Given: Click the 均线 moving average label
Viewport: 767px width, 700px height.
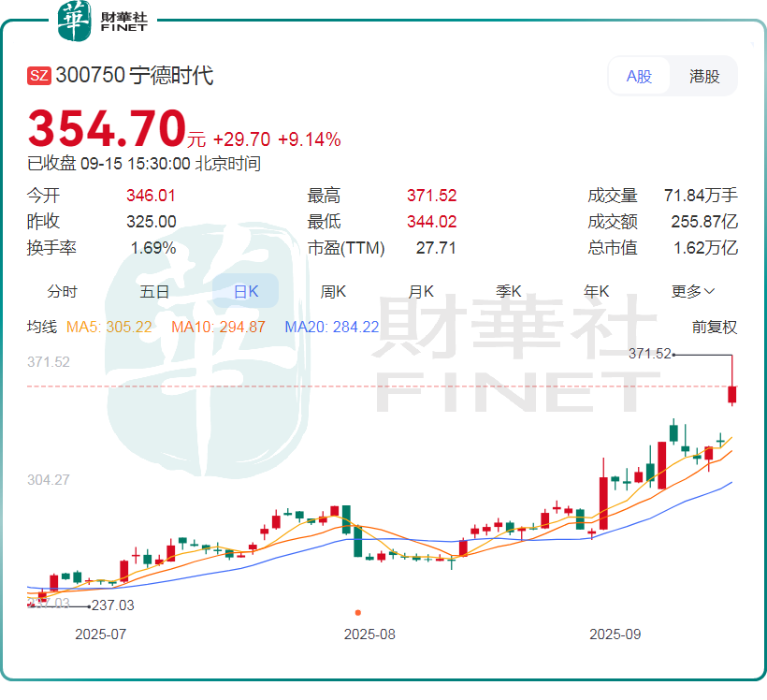Looking at the screenshot, I should [x=42, y=327].
